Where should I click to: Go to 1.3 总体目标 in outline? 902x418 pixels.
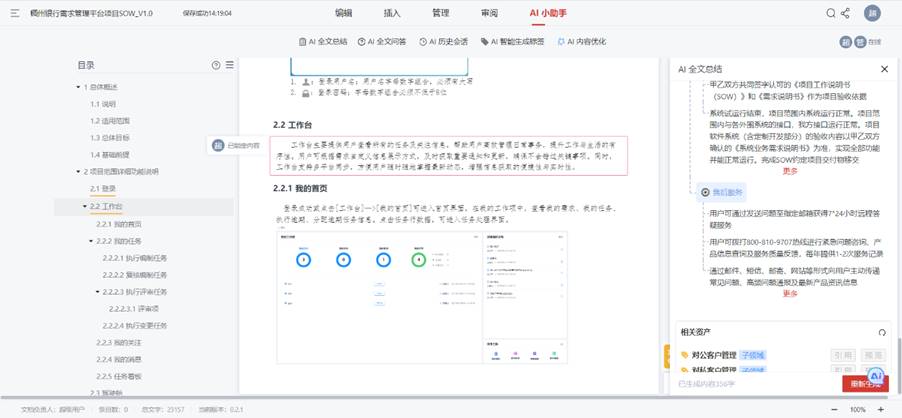[110, 138]
